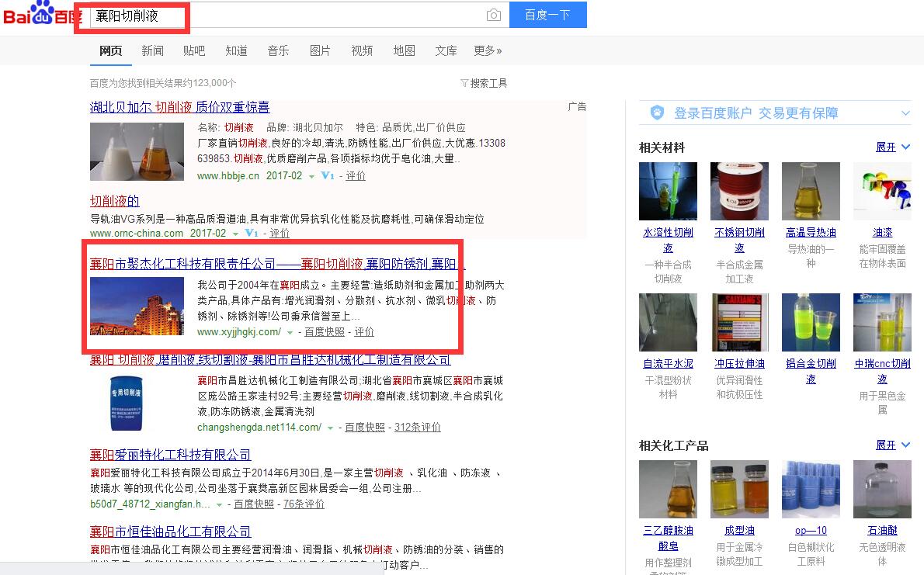The image size is (924, 575).
Task: Switch to the 新闻 tab
Action: pyautogui.click(x=153, y=50)
